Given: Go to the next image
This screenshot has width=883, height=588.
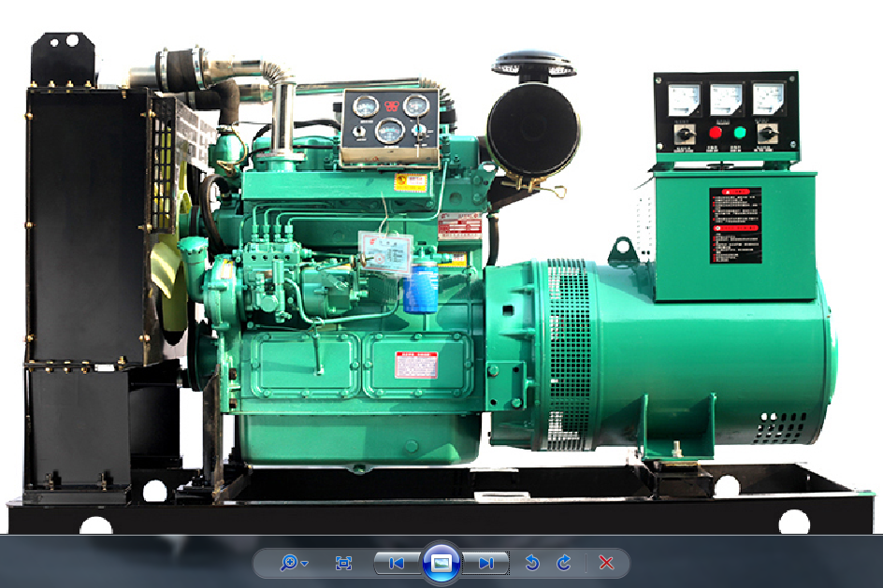Looking at the screenshot, I should point(485,563).
